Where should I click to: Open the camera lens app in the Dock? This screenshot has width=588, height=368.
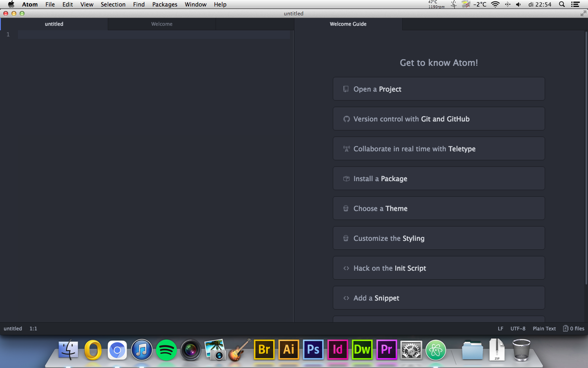click(x=191, y=350)
